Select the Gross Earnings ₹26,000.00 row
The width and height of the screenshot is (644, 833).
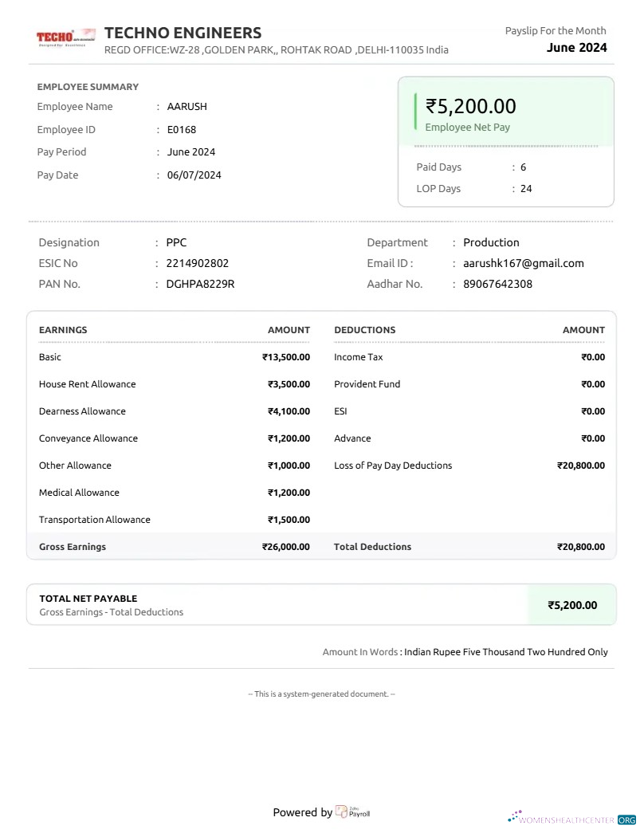[175, 547]
